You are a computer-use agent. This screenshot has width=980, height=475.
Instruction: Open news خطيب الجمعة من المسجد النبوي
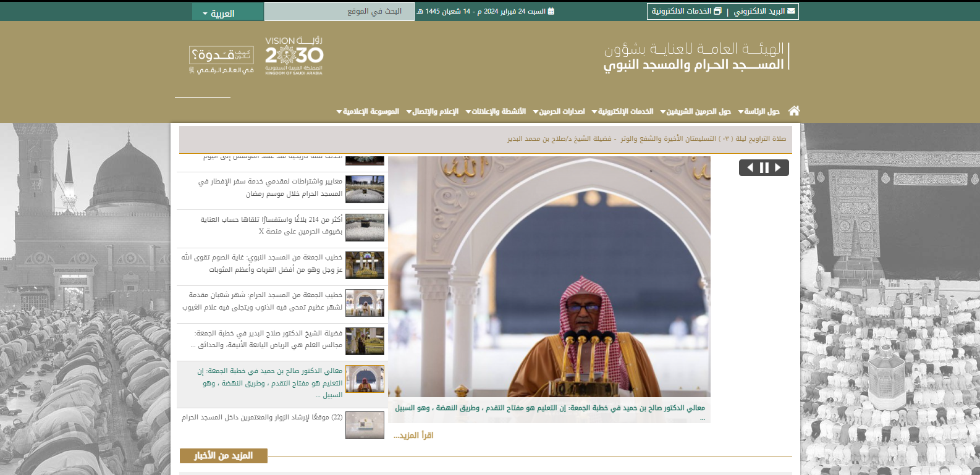261,263
